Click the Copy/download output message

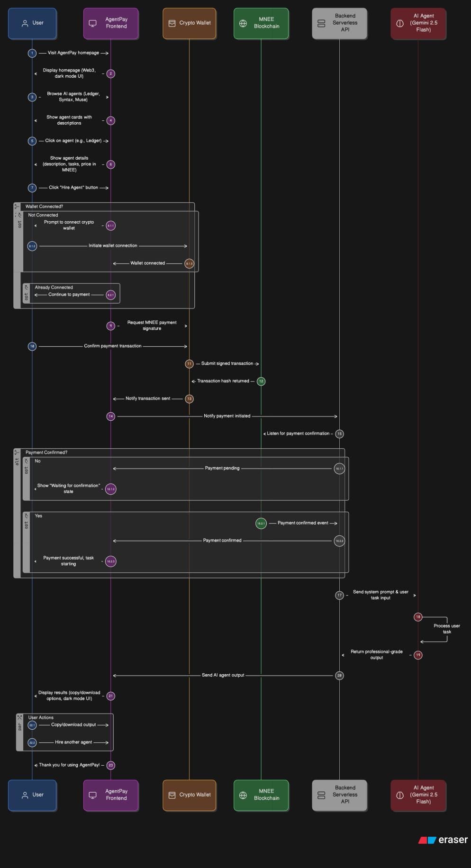pyautogui.click(x=73, y=725)
